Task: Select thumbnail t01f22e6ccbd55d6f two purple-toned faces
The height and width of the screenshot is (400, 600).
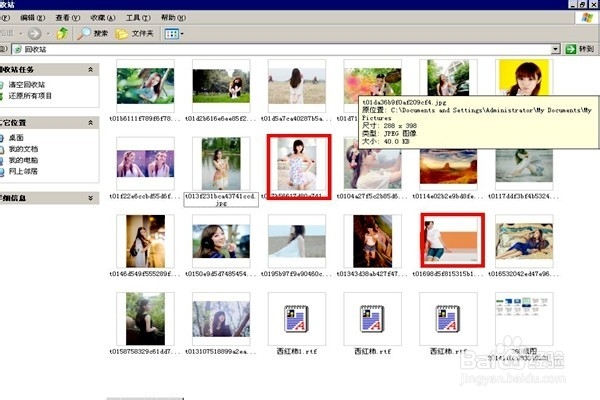Action: (145, 163)
